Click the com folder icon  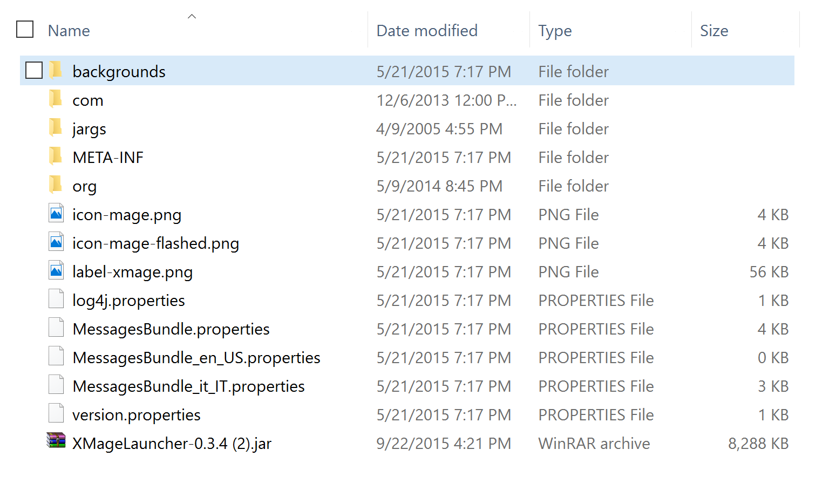[x=56, y=99]
